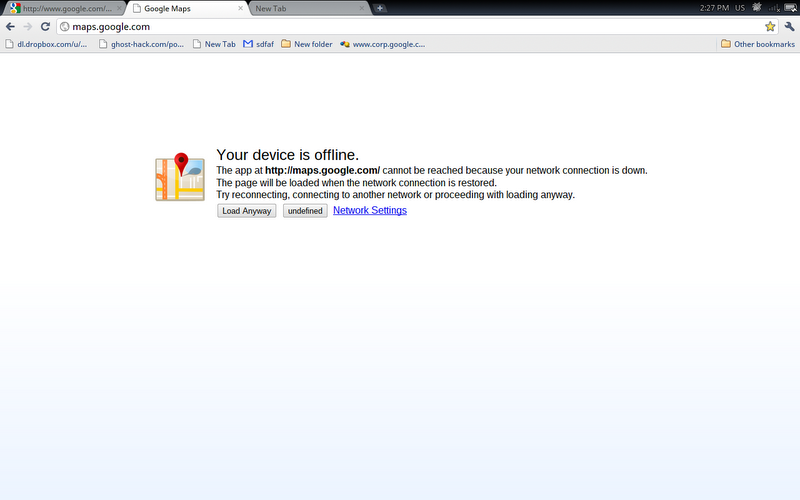Close the Google Maps tab
This screenshot has height=500, width=800.
coord(240,8)
